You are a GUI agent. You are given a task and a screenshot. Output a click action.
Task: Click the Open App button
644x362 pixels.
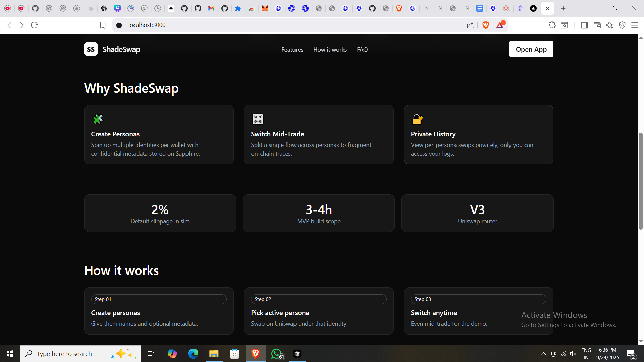coord(531,49)
